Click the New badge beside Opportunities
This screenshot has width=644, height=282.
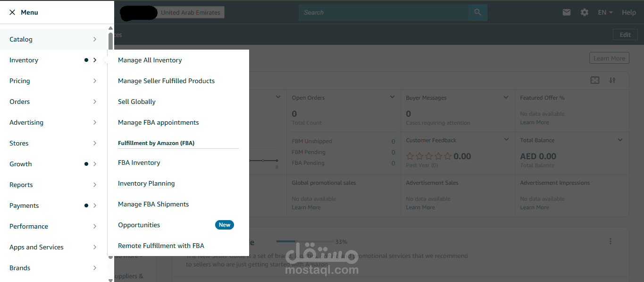point(225,225)
